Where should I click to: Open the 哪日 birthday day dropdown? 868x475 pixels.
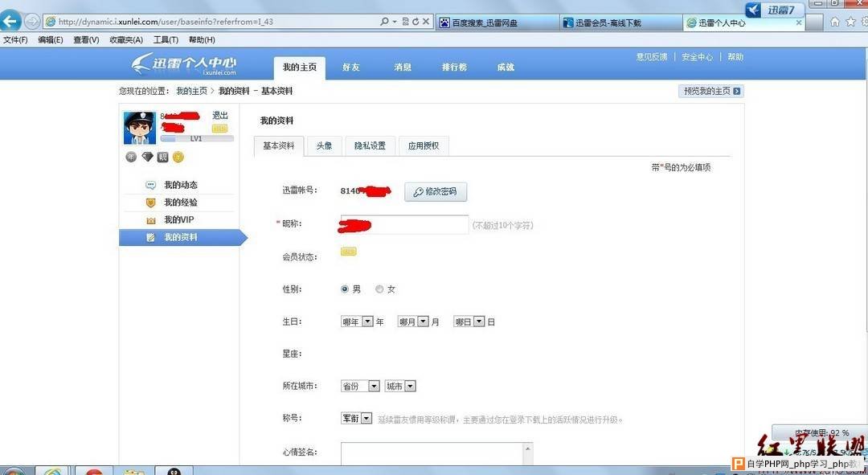[x=469, y=321]
